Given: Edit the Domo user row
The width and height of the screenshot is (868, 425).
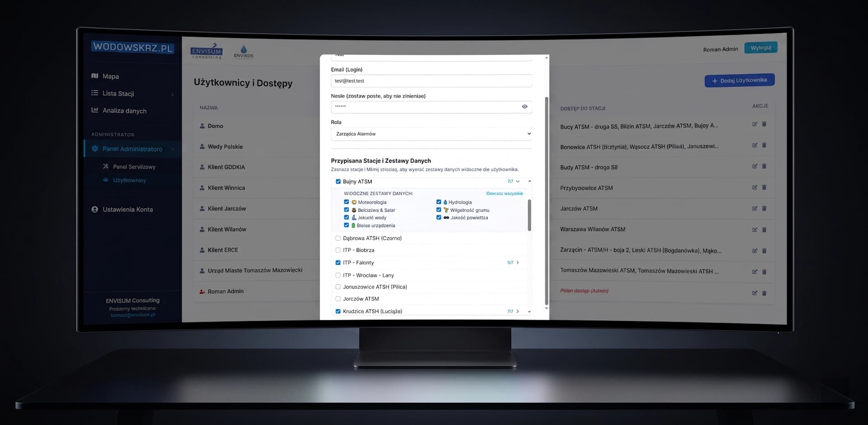Looking at the screenshot, I should pyautogui.click(x=755, y=124).
